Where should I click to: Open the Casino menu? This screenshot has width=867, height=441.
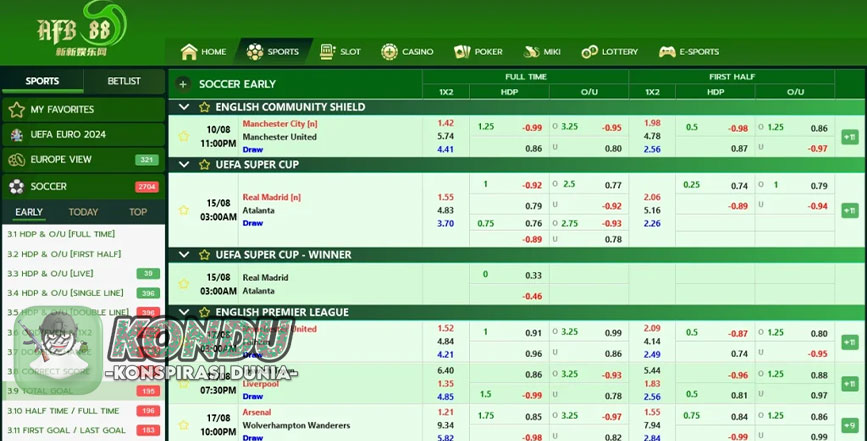407,51
